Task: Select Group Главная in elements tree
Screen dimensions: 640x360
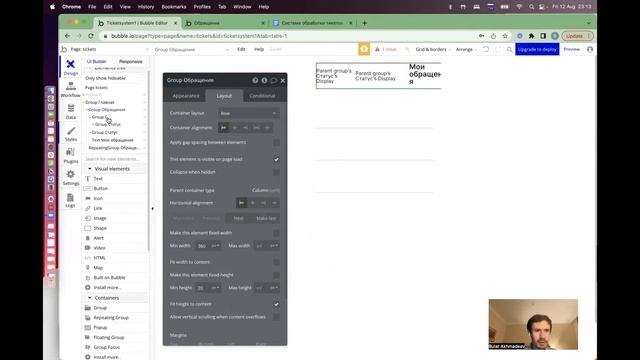Action: 100,102
